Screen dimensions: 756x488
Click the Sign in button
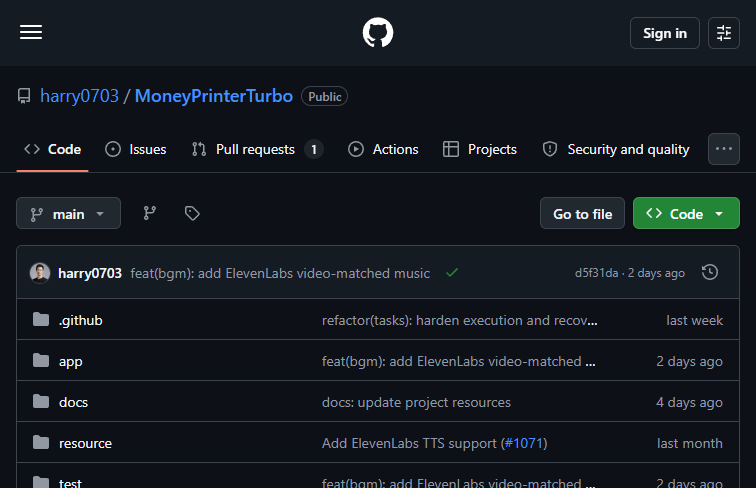pyautogui.click(x=664, y=33)
